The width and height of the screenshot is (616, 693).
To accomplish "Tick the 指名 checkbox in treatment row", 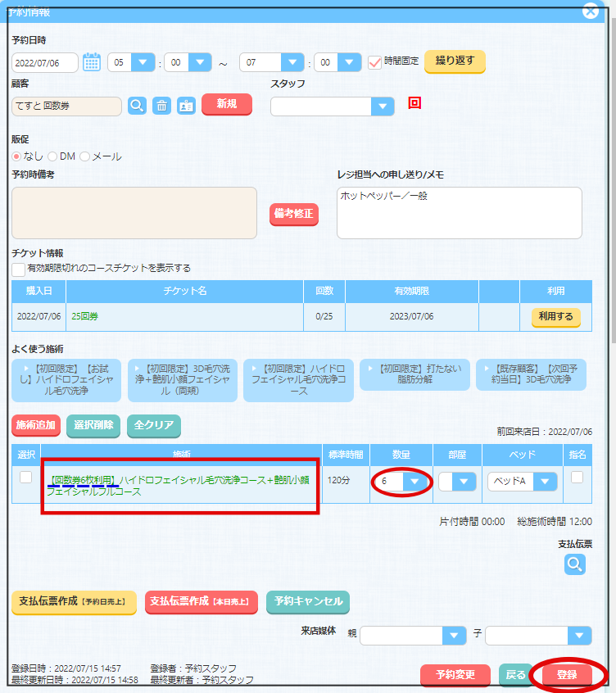I will [577, 478].
